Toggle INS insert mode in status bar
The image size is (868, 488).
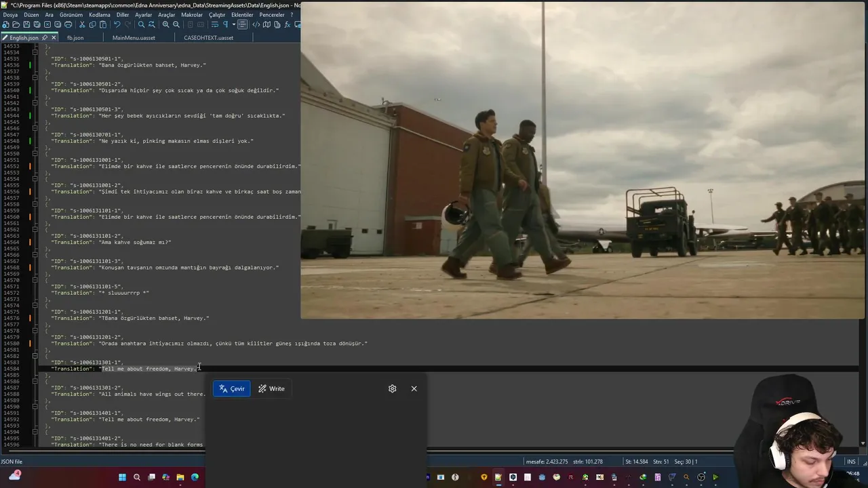[851, 462]
